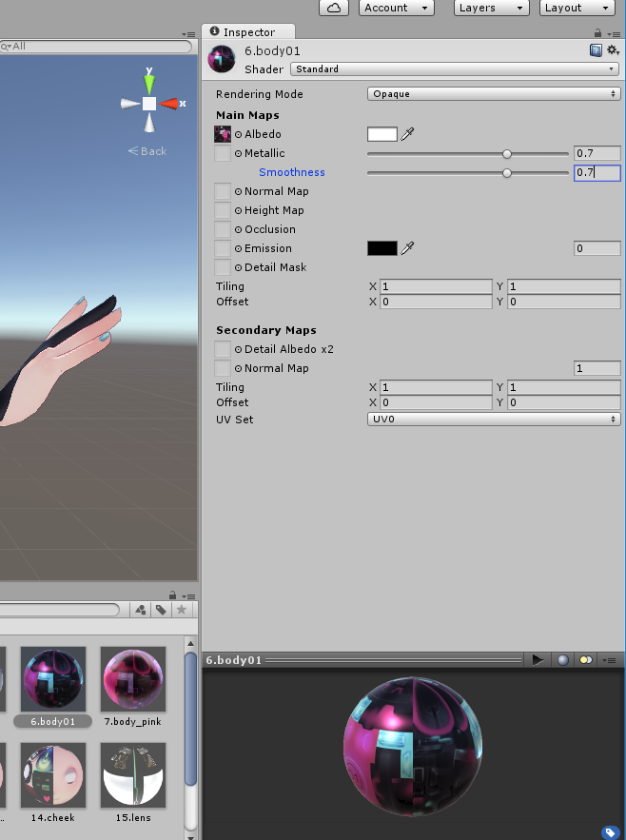Click the main Normal Map texture slot

223,191
